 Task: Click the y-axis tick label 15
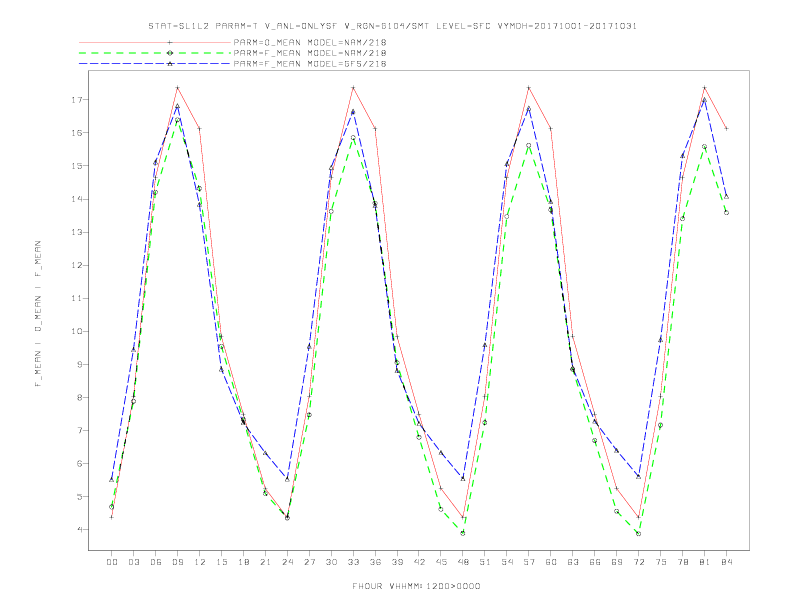76,166
